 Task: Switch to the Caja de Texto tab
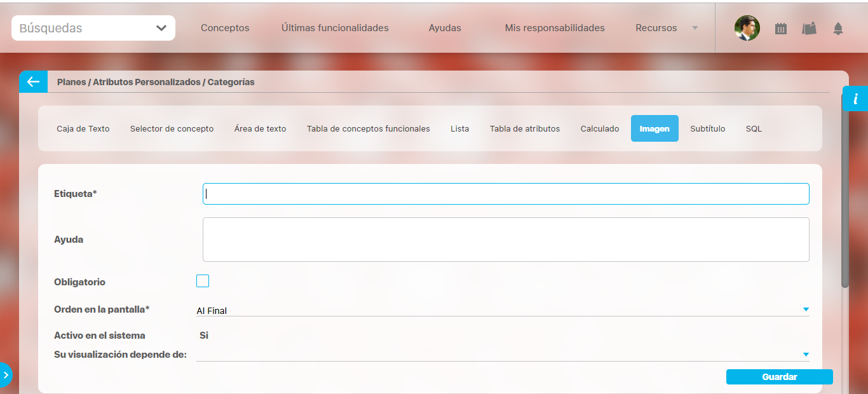point(83,128)
